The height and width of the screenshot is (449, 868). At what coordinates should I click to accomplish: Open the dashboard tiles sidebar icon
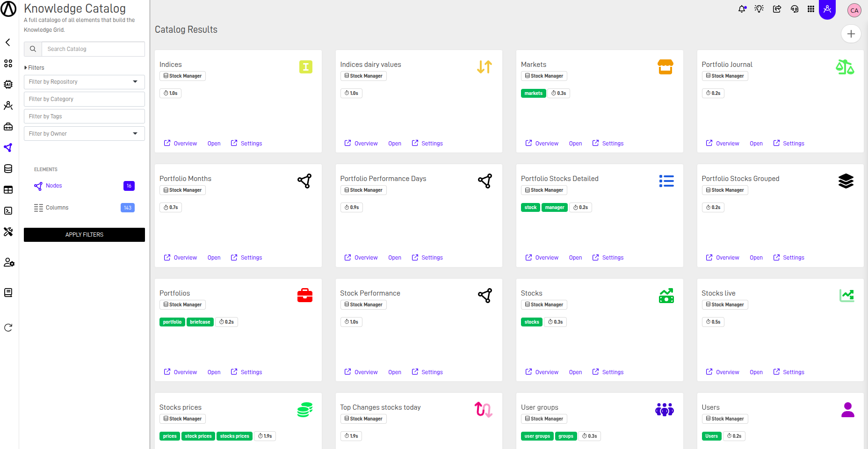click(8, 63)
